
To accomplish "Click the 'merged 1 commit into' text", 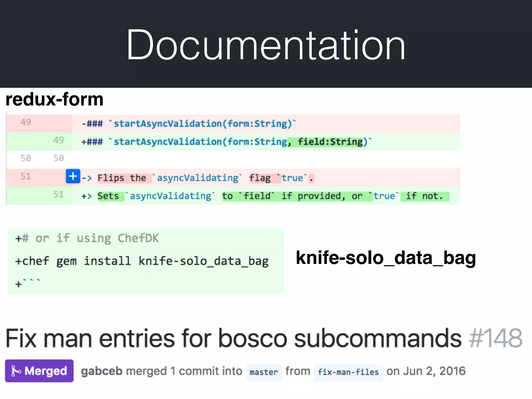I will click(x=184, y=371).
